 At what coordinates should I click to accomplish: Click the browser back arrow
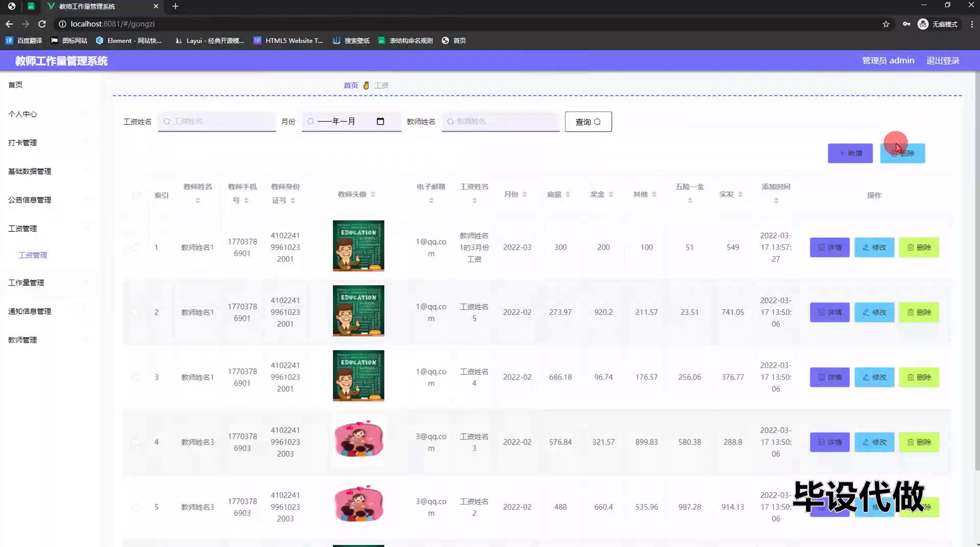(9, 24)
